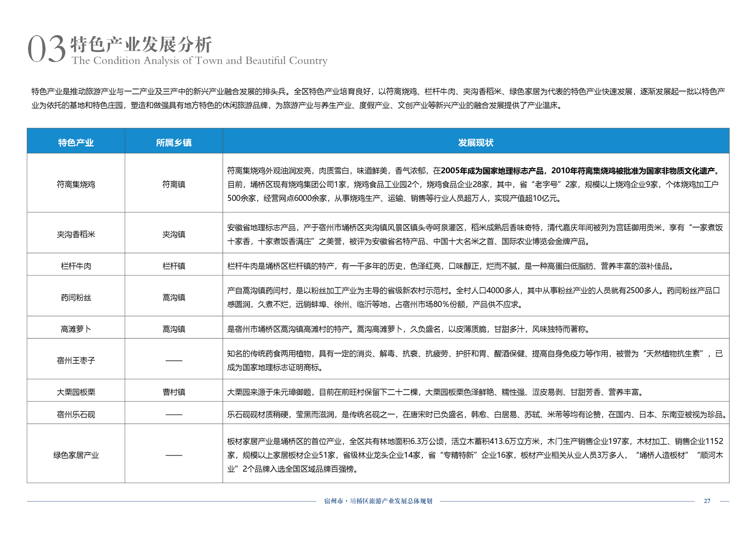The image size is (756, 534).
Task: Select the 药闫粉丝 cell
Action: (76, 297)
